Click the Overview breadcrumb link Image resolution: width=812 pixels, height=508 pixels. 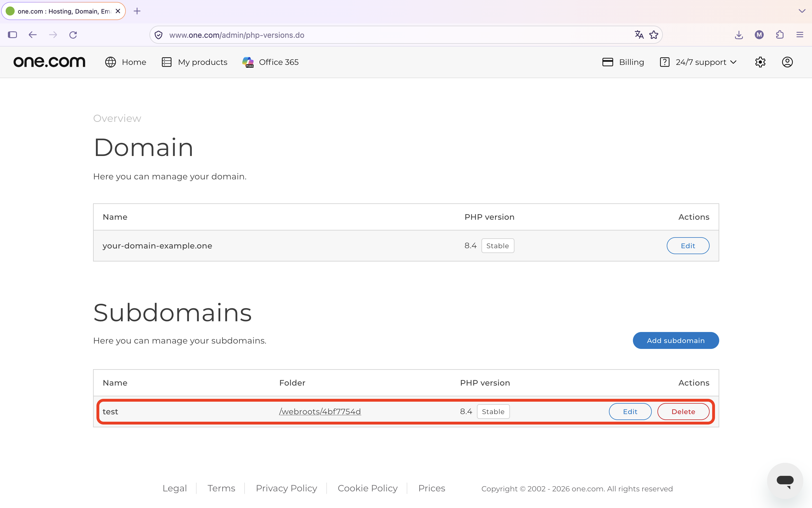click(117, 118)
